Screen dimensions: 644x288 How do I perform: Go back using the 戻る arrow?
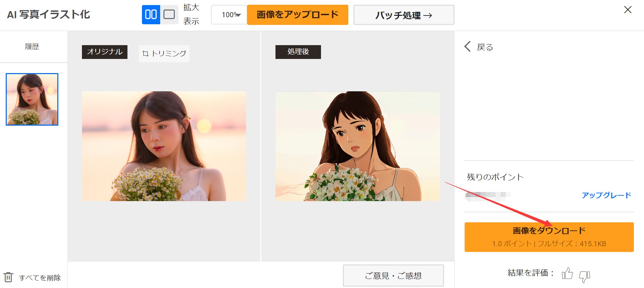pos(468,46)
